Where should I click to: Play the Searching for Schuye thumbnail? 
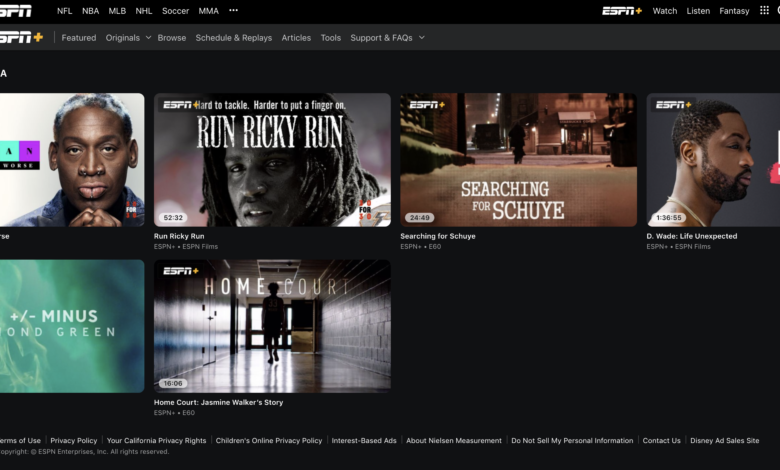tap(518, 160)
